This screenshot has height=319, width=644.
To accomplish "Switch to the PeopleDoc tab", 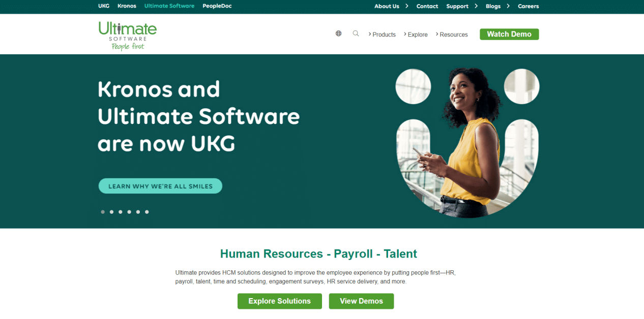I will pyautogui.click(x=217, y=6).
